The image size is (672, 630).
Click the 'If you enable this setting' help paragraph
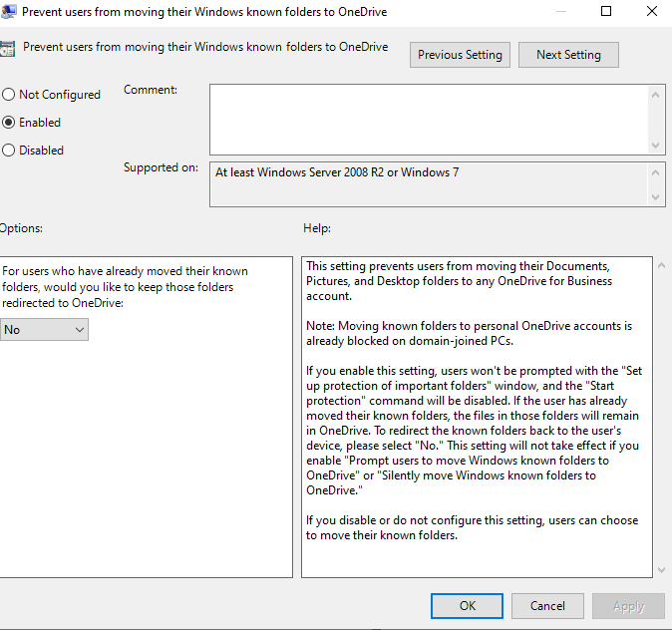pos(474,431)
